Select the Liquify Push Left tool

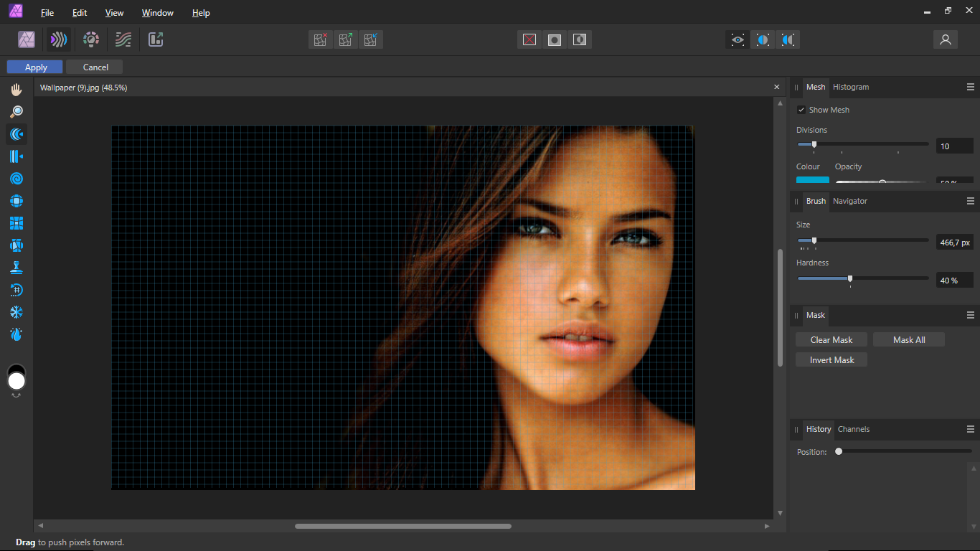(17, 156)
